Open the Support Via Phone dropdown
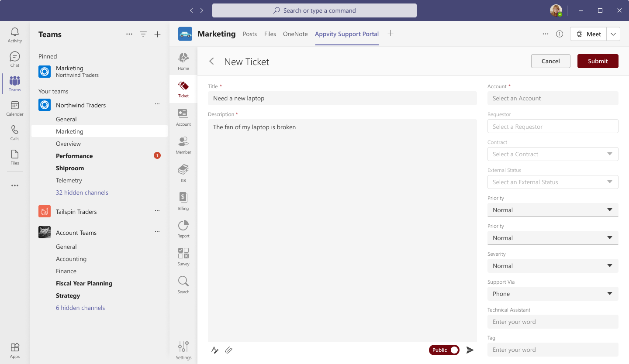 coord(553,294)
